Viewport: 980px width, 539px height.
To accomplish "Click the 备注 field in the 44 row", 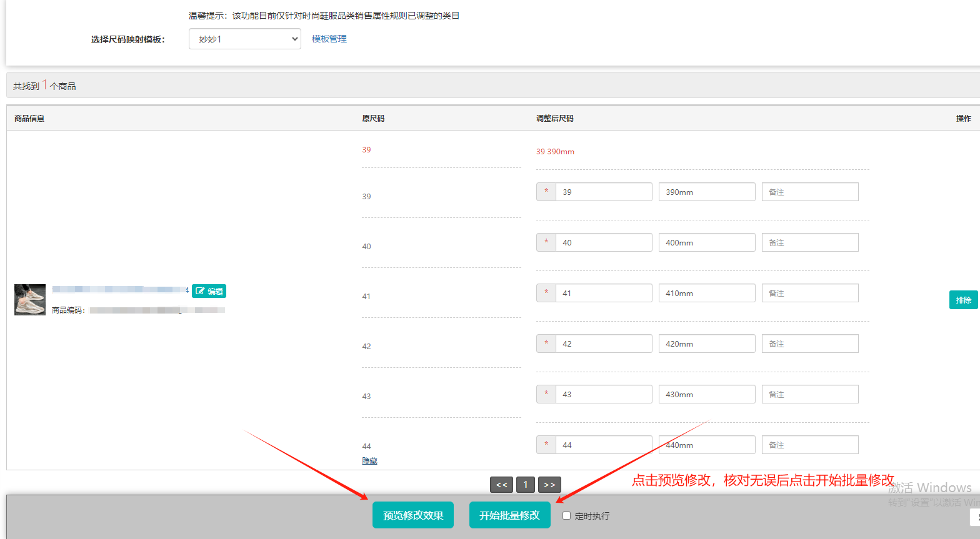I will pyautogui.click(x=809, y=445).
